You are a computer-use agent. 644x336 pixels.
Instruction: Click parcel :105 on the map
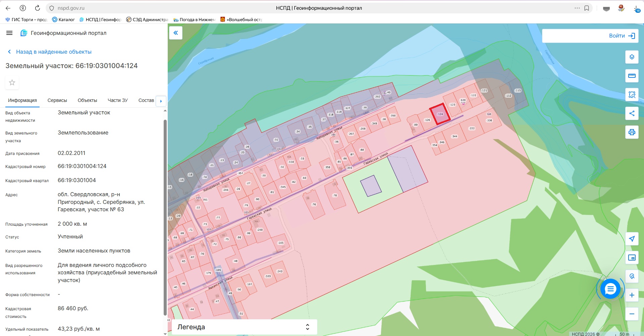[x=280, y=243]
